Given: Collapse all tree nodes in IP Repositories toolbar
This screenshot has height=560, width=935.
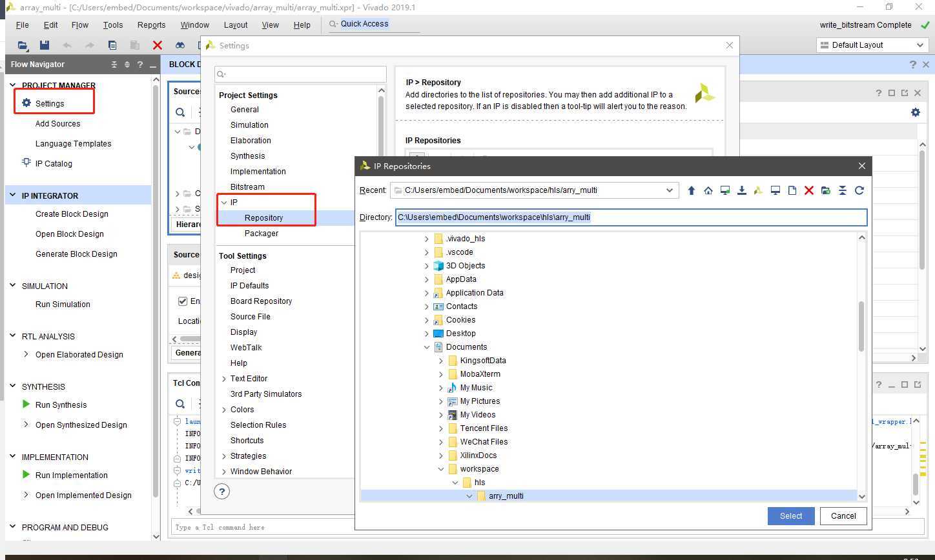Looking at the screenshot, I should point(843,190).
